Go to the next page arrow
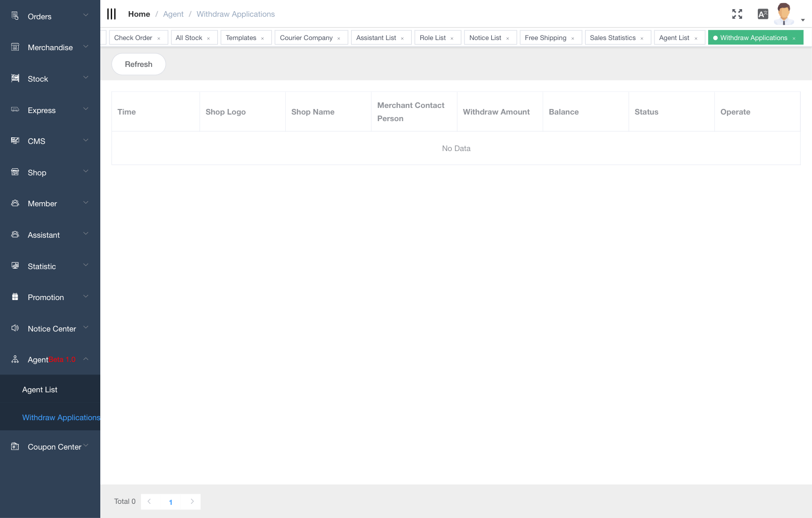The image size is (812, 518). coord(192,501)
